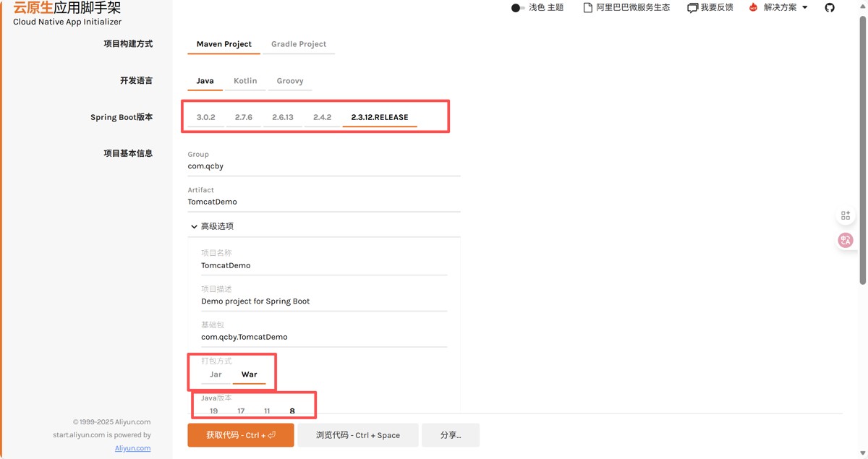868x459 pixels.
Task: Click the Spring Boot版本 label
Action: (x=122, y=117)
